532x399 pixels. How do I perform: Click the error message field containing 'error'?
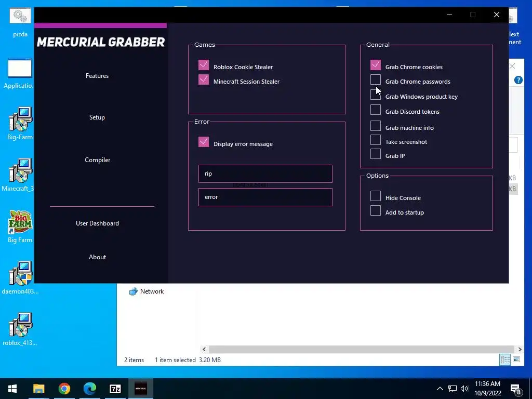(x=265, y=197)
